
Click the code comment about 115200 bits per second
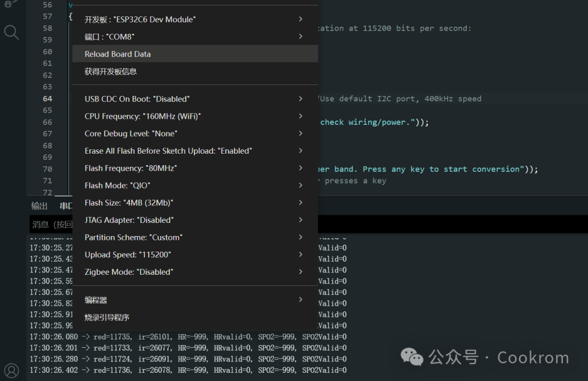[x=395, y=28]
